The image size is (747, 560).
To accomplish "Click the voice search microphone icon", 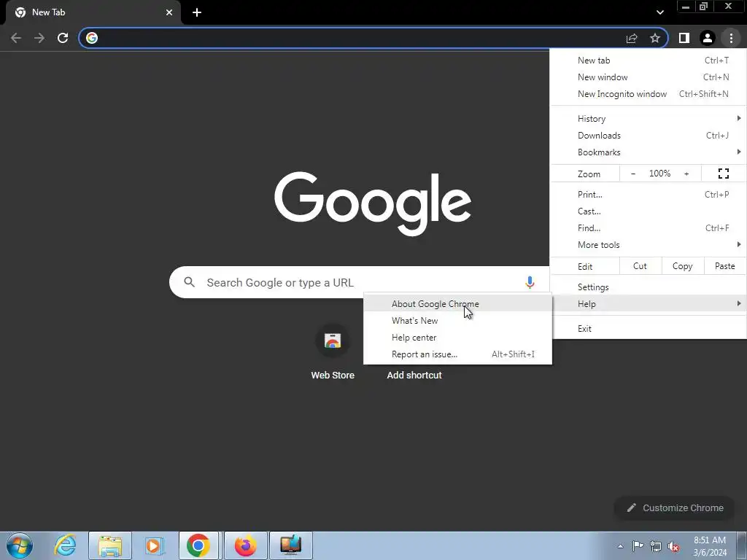I will [530, 282].
